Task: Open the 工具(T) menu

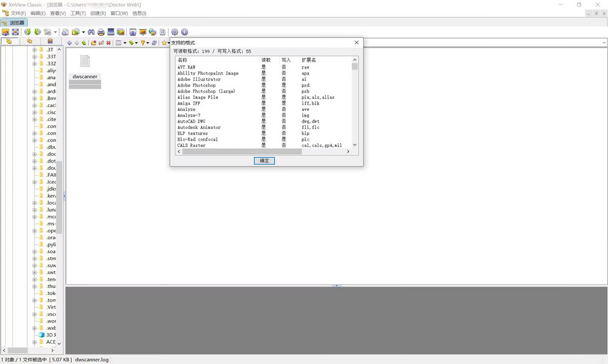Action: point(78,13)
